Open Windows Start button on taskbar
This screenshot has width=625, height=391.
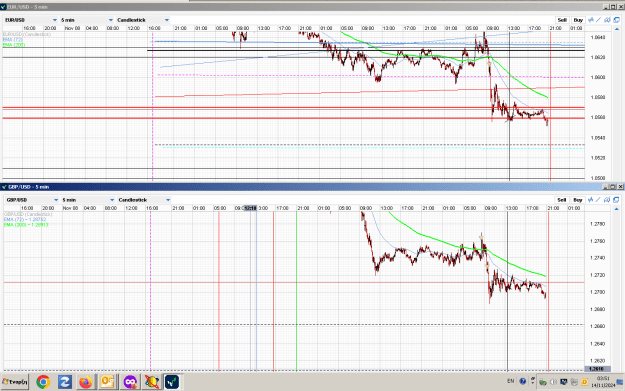(15, 382)
